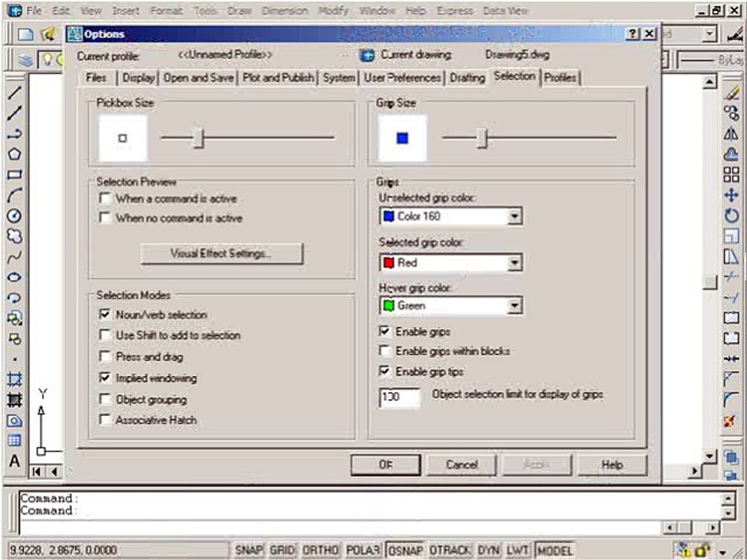Toggle Noun/verb selection checkbox
Screen dimensions: 747x560
click(105, 314)
